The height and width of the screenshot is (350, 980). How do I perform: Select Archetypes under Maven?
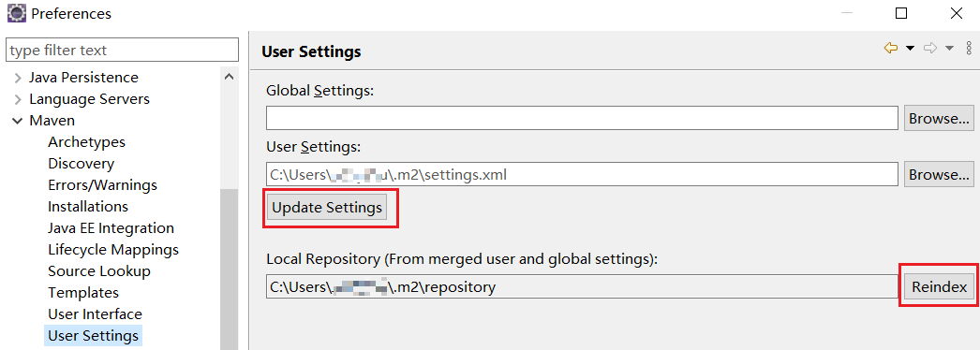pos(86,142)
